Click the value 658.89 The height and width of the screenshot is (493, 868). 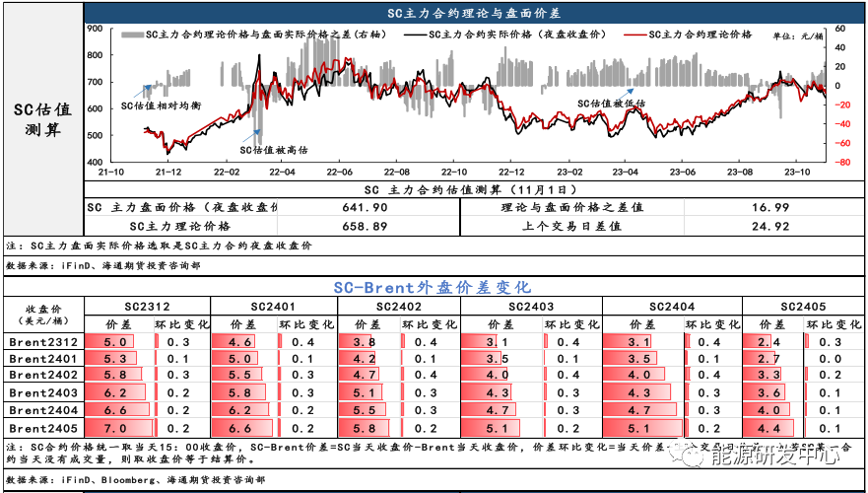(366, 226)
